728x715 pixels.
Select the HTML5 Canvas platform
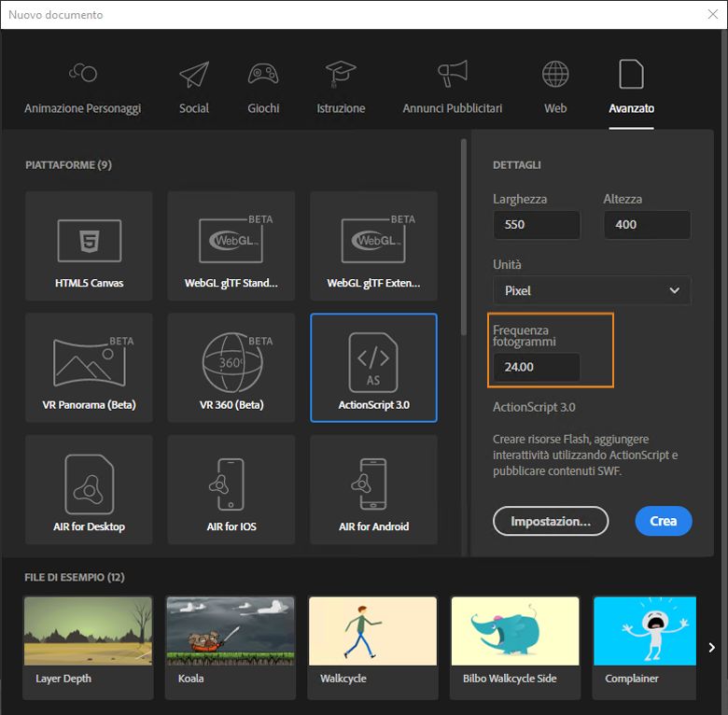(90, 246)
